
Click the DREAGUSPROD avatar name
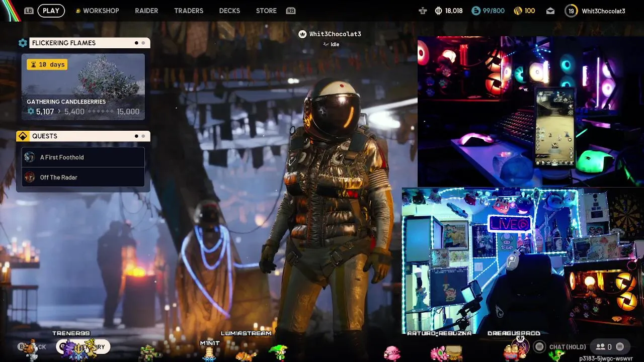[514, 333]
